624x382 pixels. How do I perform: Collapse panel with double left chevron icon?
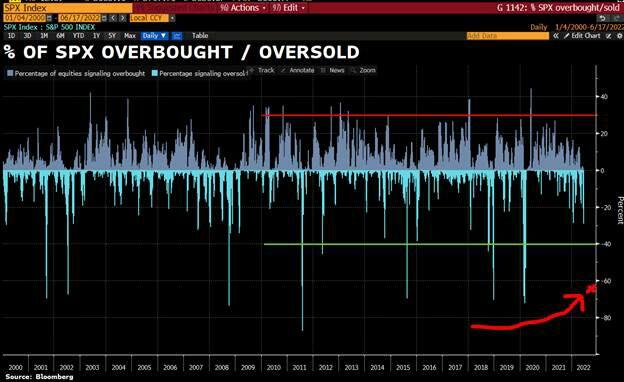556,36
